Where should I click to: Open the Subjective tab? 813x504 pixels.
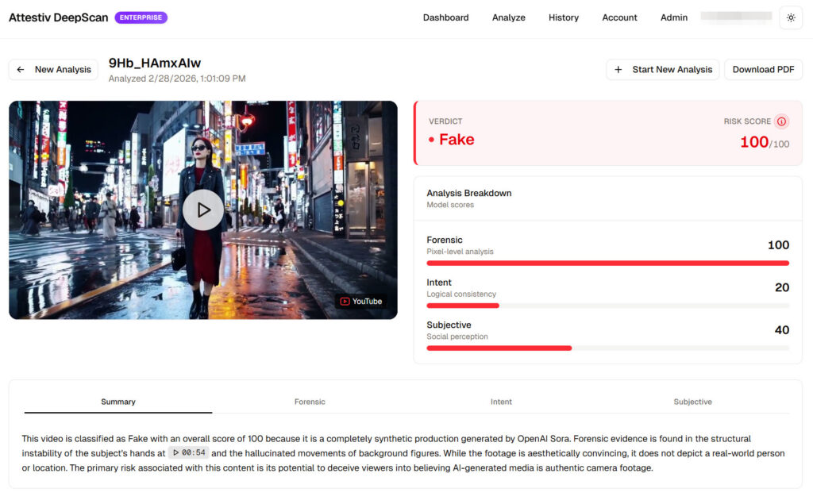coord(692,402)
